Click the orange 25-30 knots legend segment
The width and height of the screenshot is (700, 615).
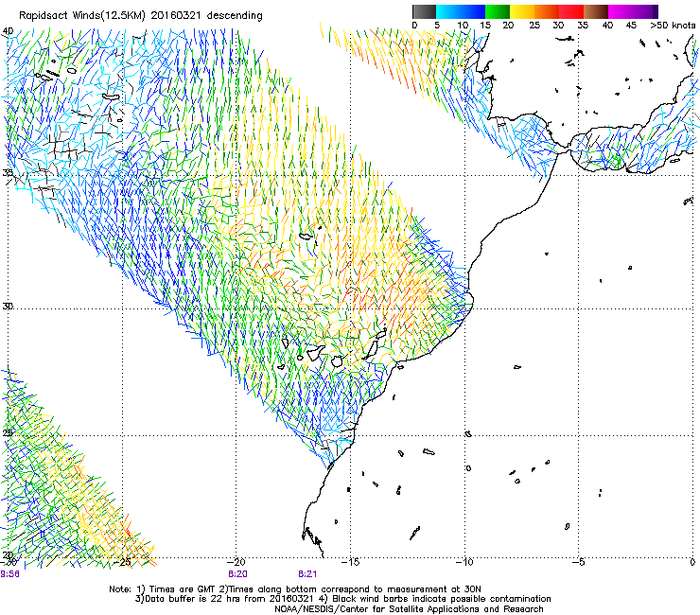click(x=547, y=11)
